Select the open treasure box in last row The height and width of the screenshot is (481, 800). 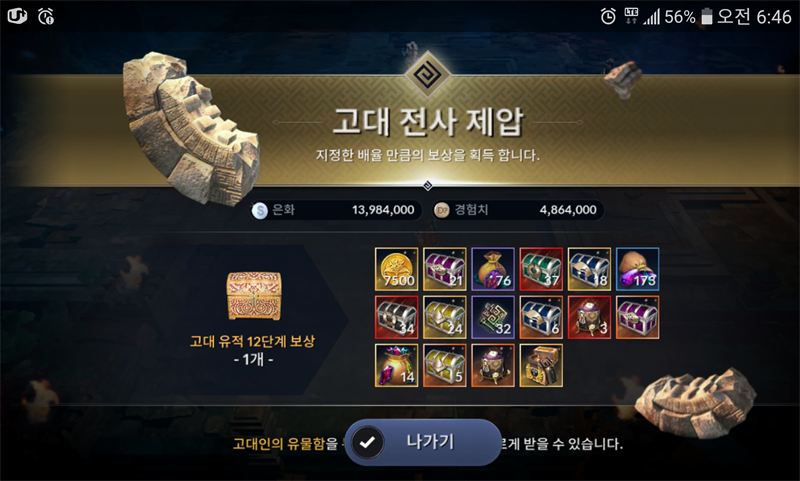[541, 365]
